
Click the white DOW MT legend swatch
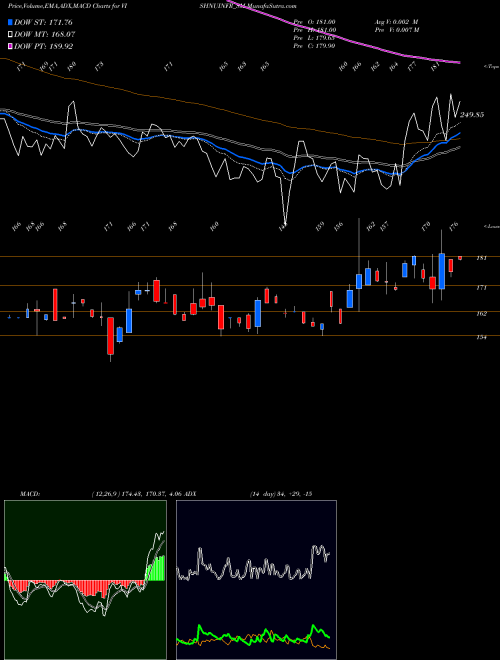10,35
